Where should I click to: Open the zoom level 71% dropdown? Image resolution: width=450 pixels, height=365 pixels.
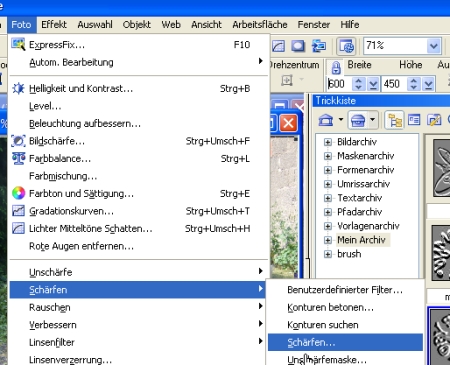(434, 46)
